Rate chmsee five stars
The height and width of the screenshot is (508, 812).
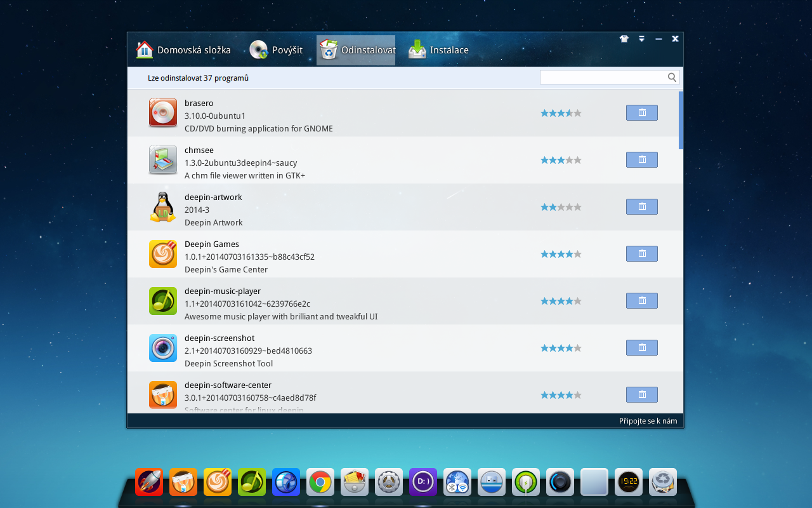579,159
